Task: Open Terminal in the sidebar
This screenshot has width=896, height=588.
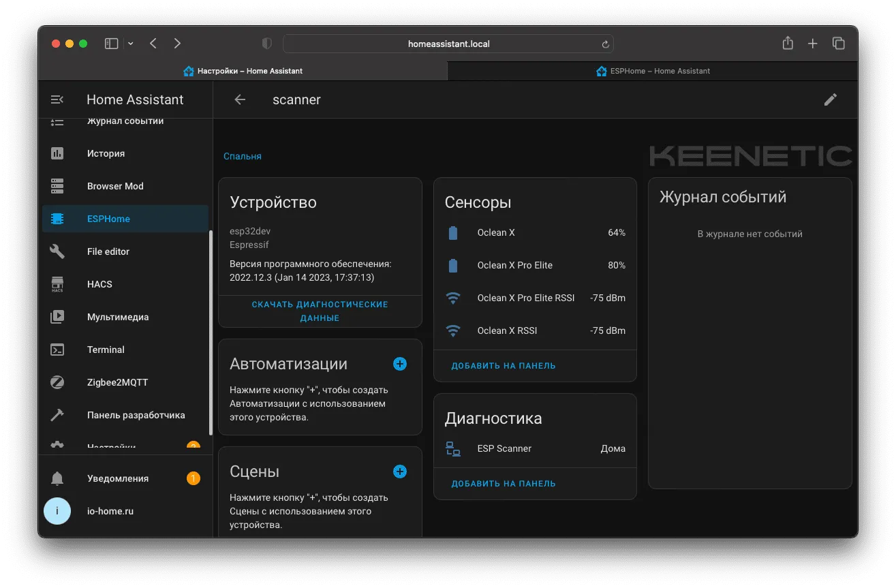Action: (125, 350)
